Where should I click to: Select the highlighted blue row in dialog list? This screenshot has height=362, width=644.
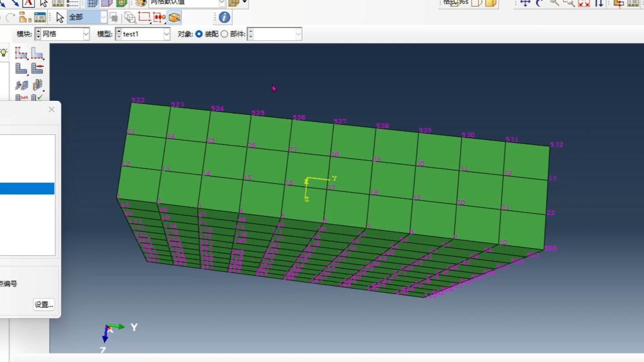click(27, 189)
